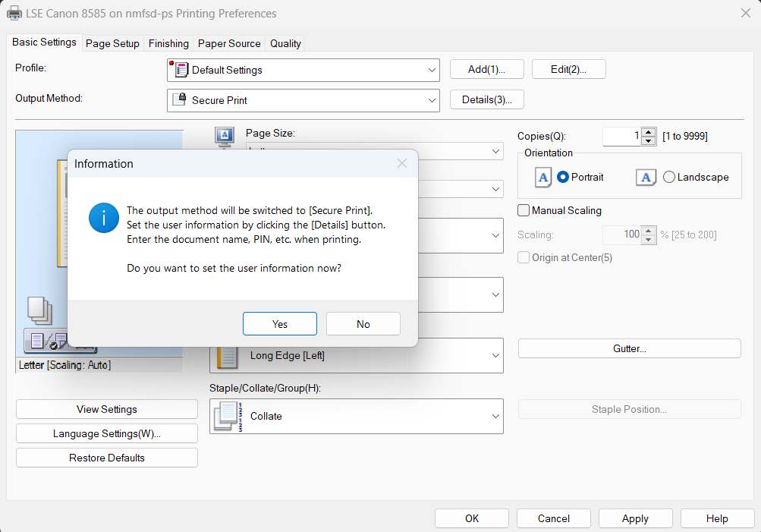The image size is (761, 532).
Task: Click the Scaling percentage field
Action: [621, 235]
